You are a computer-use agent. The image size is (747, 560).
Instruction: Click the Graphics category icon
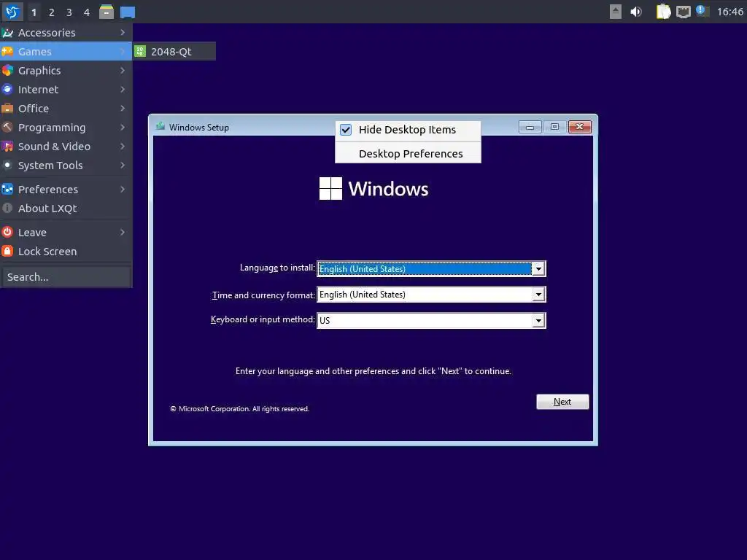click(x=7, y=71)
